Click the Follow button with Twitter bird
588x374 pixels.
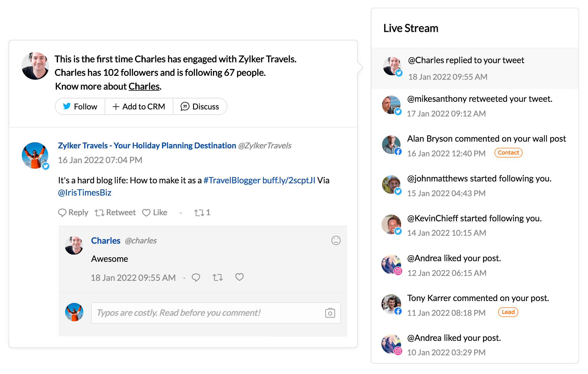[80, 106]
